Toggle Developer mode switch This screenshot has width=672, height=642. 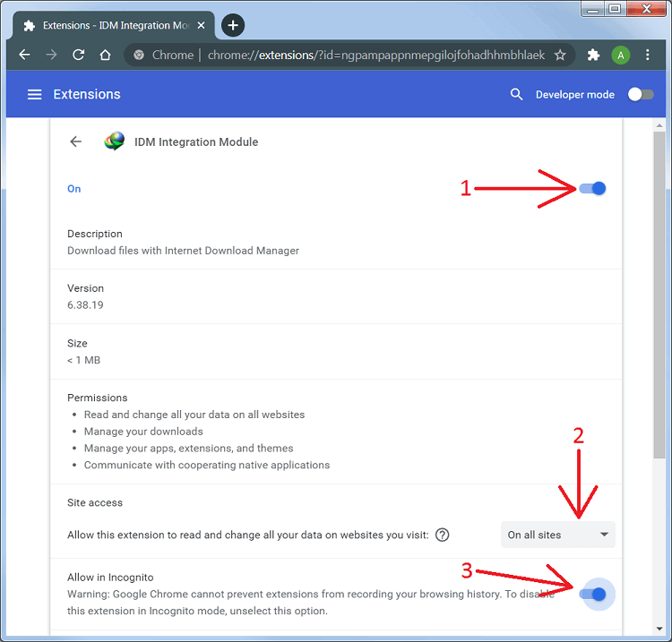click(x=641, y=94)
